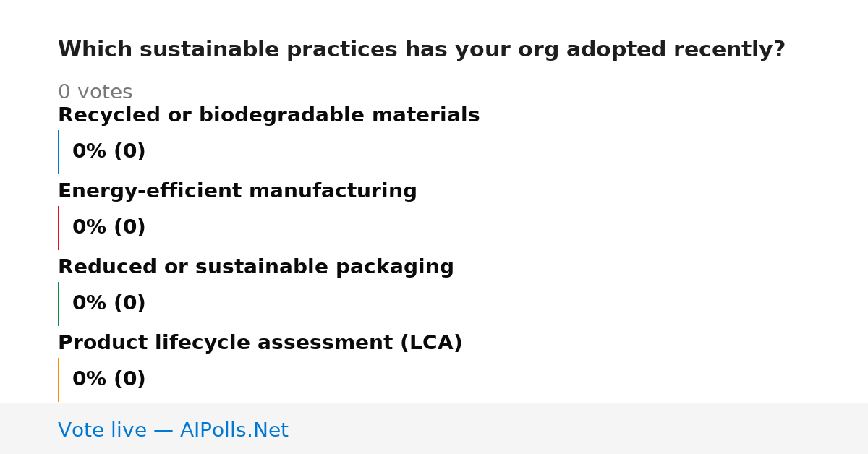Click 0% (0) under Reduced or sustainable packaging
Screen dimensions: 868x454
point(109,304)
